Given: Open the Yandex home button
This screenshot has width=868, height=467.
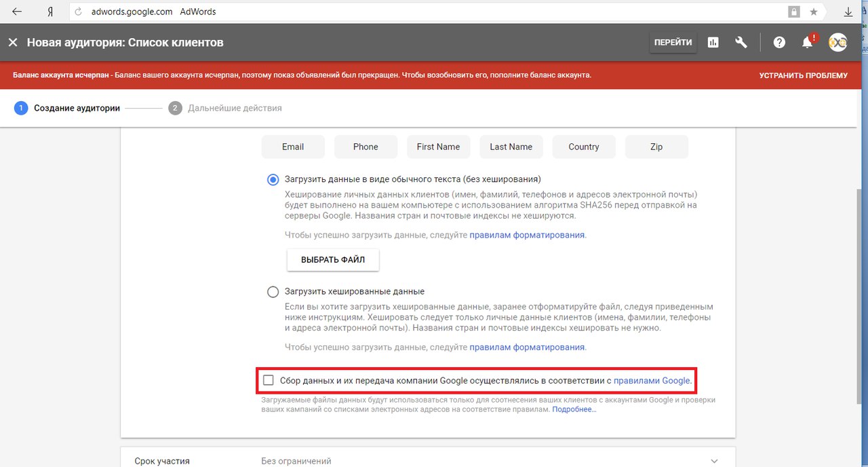Looking at the screenshot, I should tap(52, 12).
